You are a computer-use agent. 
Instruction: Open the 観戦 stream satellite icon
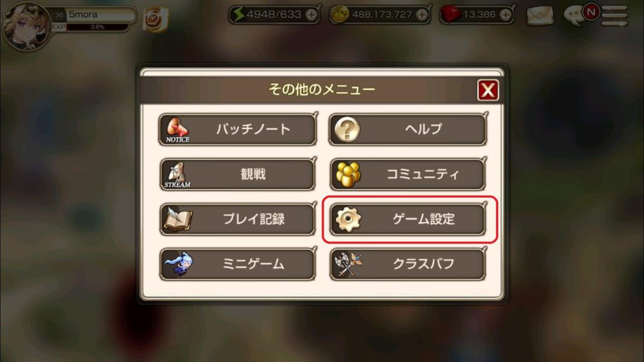(177, 175)
